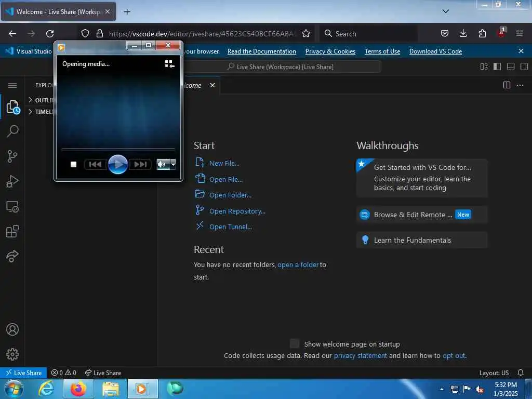Open the Firefox application menu
532x399 pixels.
point(520,33)
